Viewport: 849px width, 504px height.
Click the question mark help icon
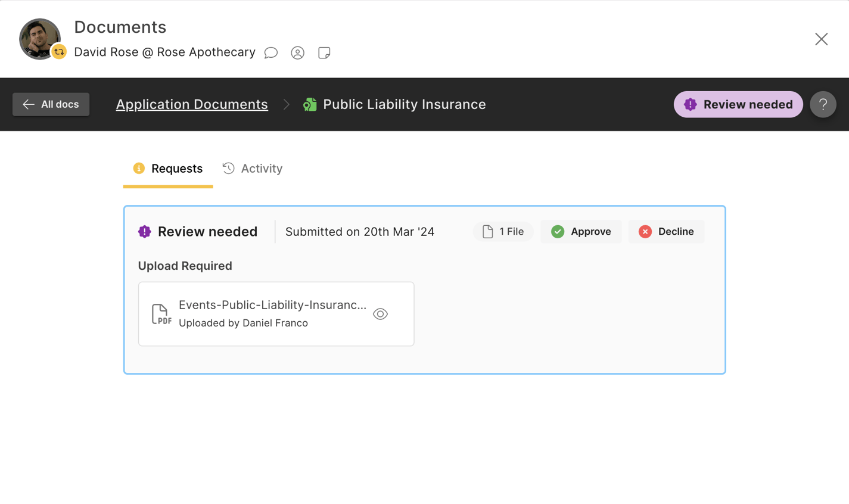click(x=823, y=104)
